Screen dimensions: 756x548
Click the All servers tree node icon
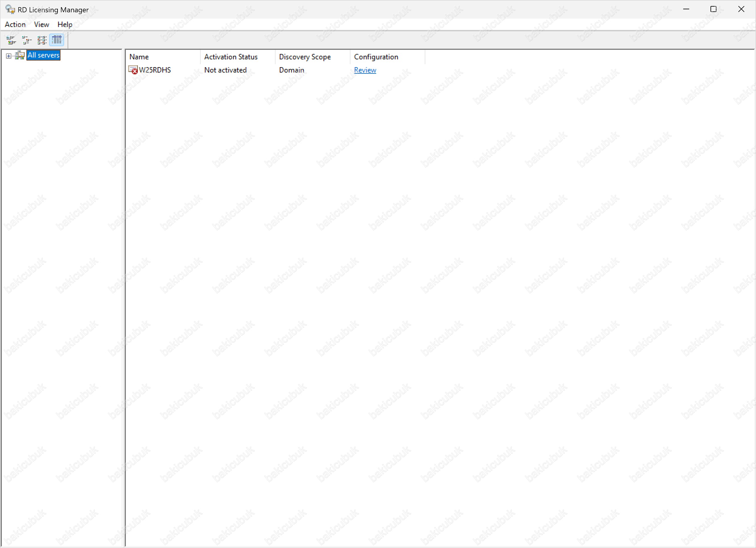(x=20, y=55)
